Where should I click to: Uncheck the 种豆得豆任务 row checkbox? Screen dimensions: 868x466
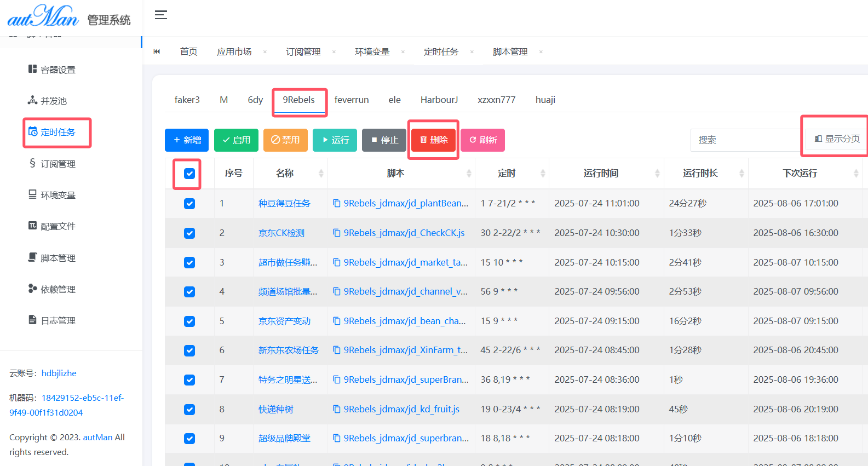coord(189,204)
